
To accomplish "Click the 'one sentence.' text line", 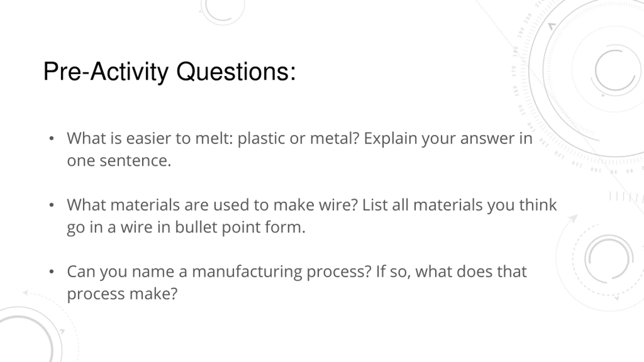I will (119, 161).
